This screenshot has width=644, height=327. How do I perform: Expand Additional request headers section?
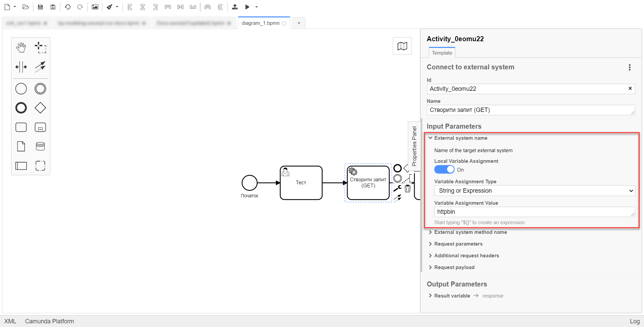[x=464, y=256]
